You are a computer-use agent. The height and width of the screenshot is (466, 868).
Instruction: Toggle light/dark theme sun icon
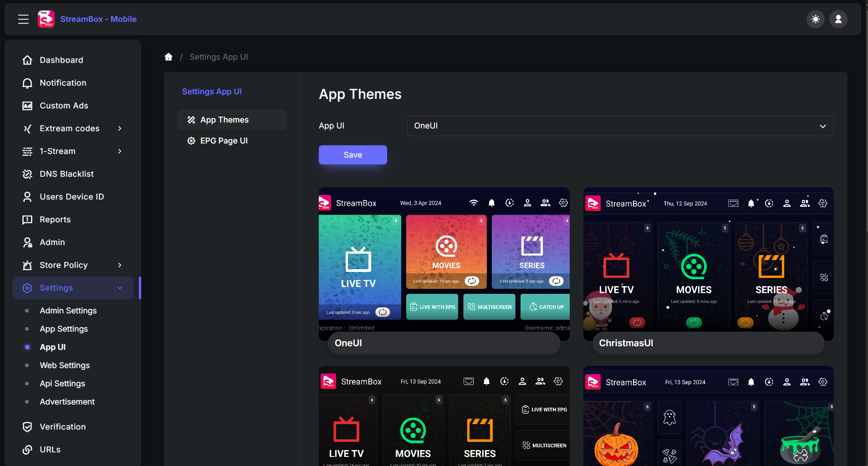click(815, 19)
